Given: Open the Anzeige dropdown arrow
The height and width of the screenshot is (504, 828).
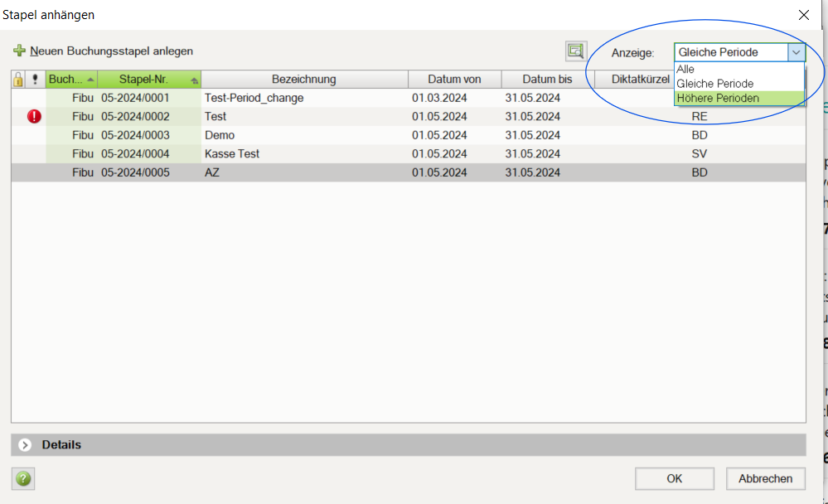Looking at the screenshot, I should click(796, 52).
